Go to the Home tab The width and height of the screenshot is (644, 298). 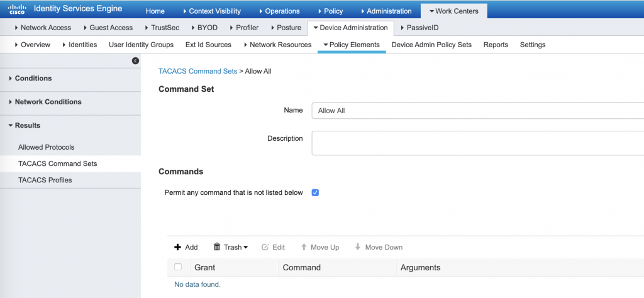(155, 11)
